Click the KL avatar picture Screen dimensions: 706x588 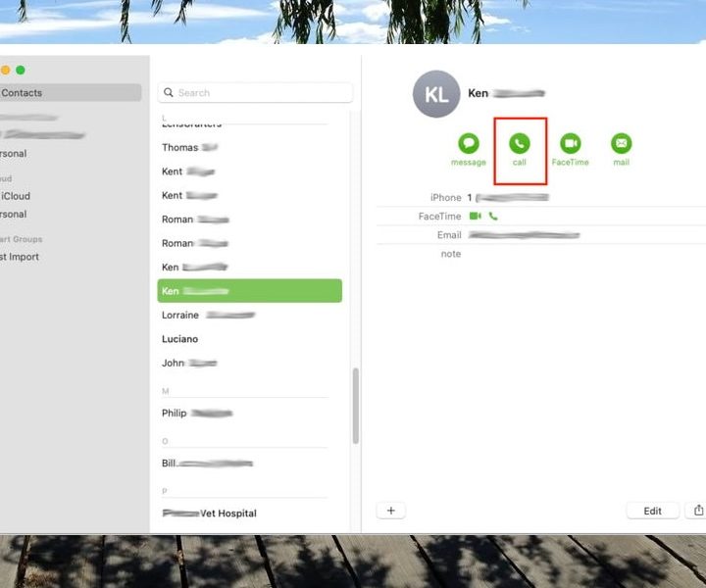click(436, 94)
